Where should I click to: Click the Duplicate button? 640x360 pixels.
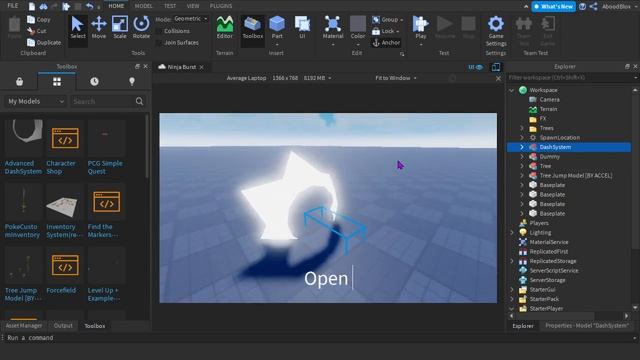coord(44,42)
